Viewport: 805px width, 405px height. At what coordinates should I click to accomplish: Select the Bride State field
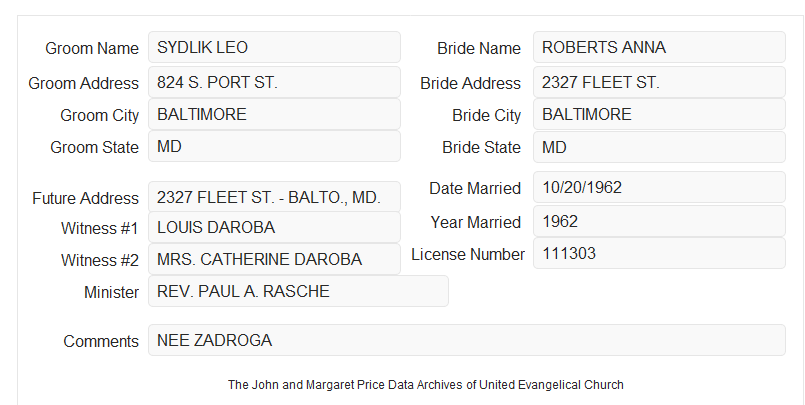tap(659, 147)
